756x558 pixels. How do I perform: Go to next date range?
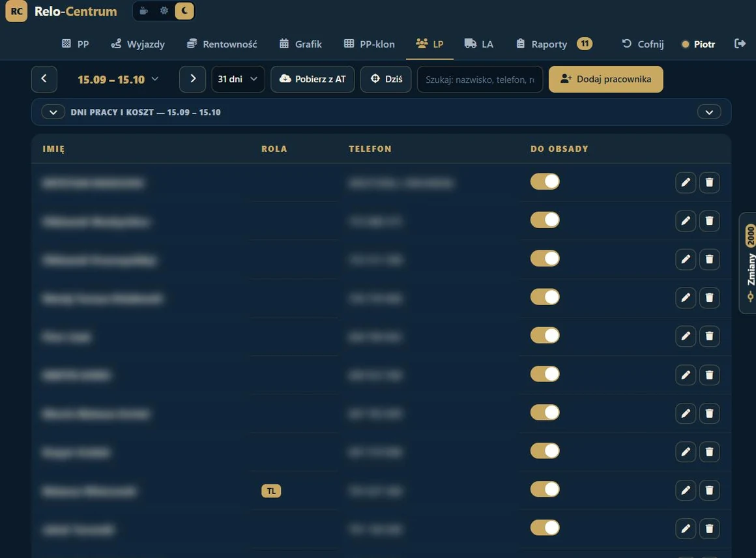click(x=192, y=79)
